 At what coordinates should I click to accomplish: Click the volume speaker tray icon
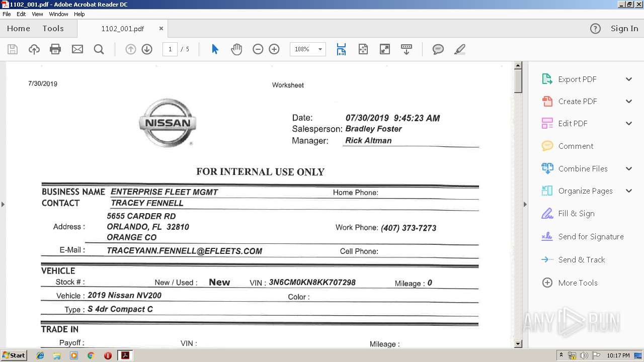point(584,355)
